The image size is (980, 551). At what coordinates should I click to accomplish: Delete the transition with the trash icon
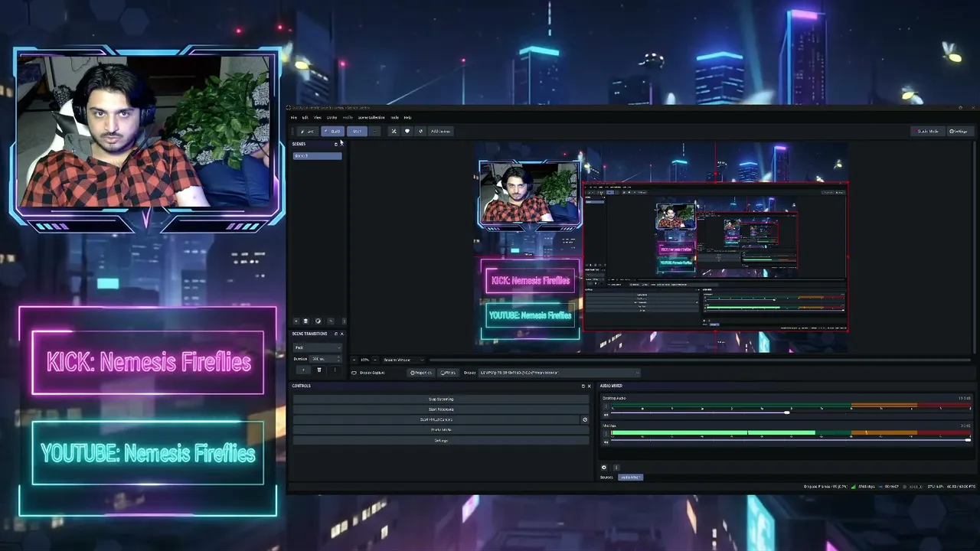pyautogui.click(x=319, y=370)
